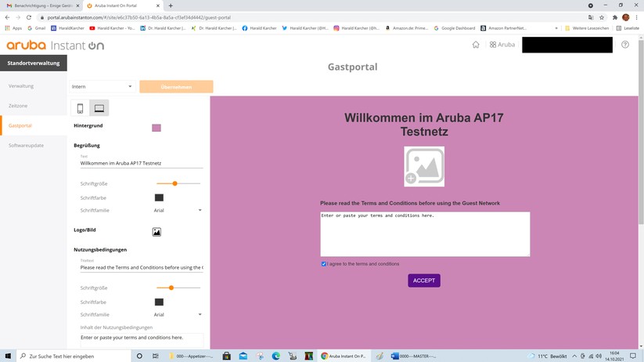Focus the Nutzungsbedingungen title text field
Screen dimensions: 644x362
point(142,268)
